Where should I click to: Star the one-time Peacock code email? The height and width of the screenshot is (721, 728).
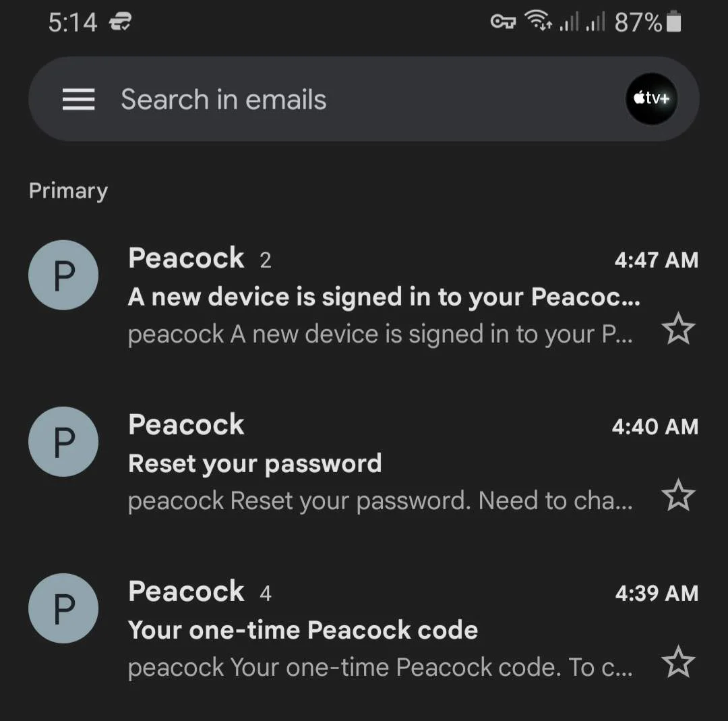678,662
